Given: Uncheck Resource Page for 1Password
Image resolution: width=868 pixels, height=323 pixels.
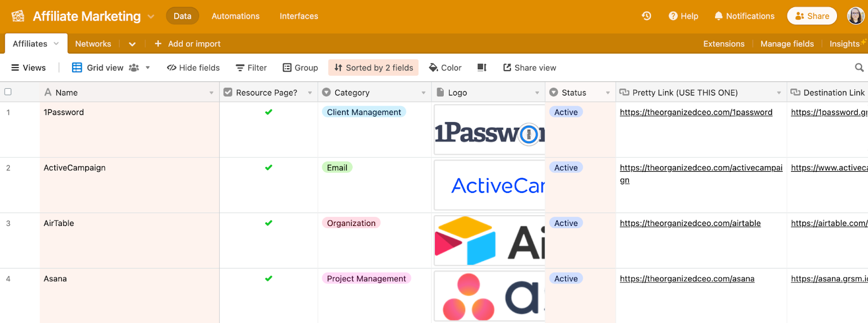Looking at the screenshot, I should [269, 112].
